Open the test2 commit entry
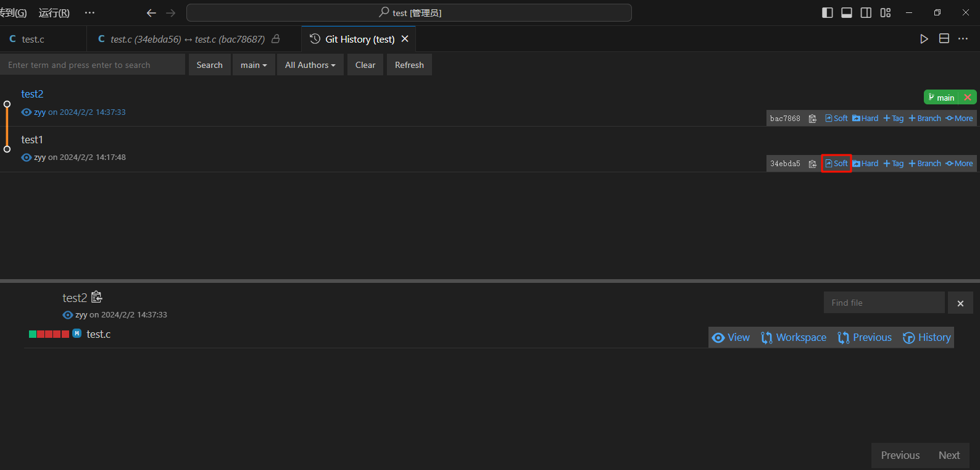The image size is (980, 470). 32,94
